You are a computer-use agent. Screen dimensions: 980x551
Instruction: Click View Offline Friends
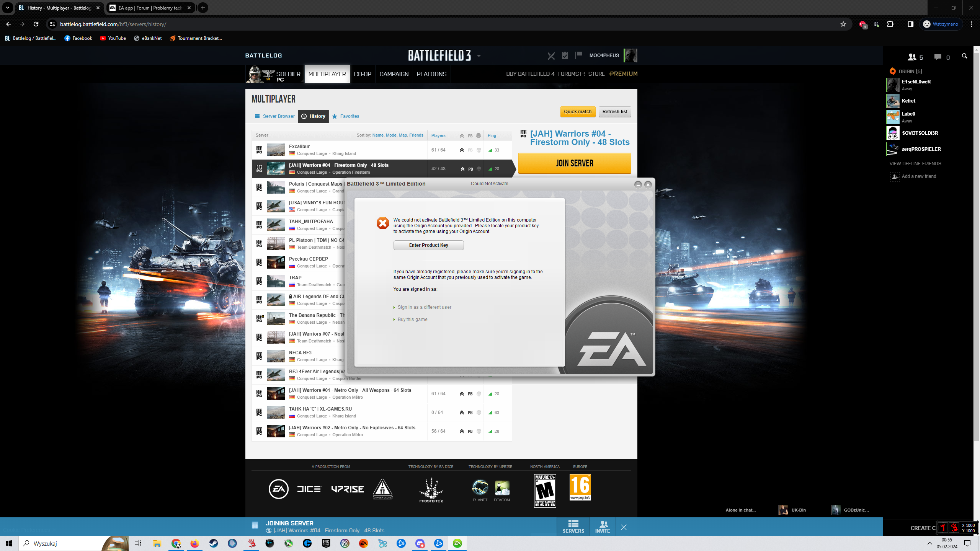[915, 164]
